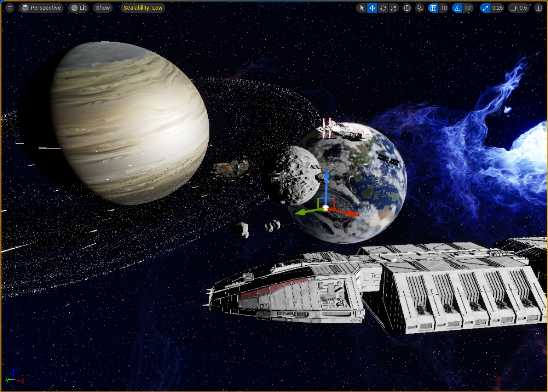The width and height of the screenshot is (548, 392).
Task: Toggle scale snapping icon
Action: click(485, 8)
